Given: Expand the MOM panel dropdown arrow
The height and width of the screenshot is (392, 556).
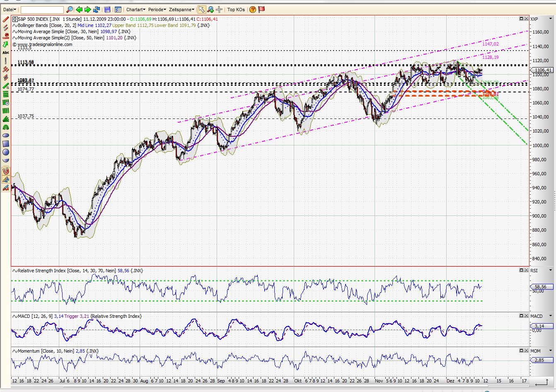Looking at the screenshot, I should pos(551,351).
